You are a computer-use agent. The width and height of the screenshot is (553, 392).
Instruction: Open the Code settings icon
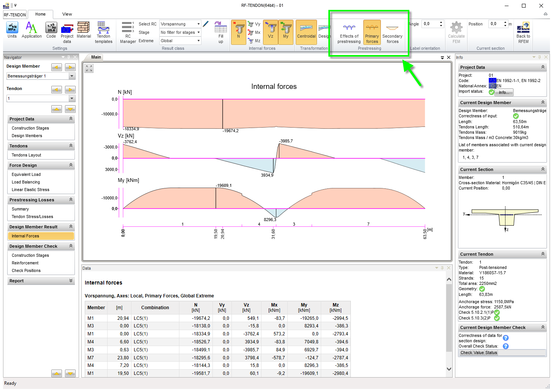[51, 30]
